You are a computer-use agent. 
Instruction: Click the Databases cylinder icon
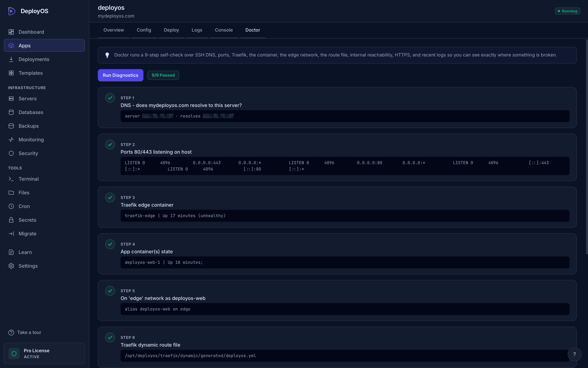coord(11,112)
